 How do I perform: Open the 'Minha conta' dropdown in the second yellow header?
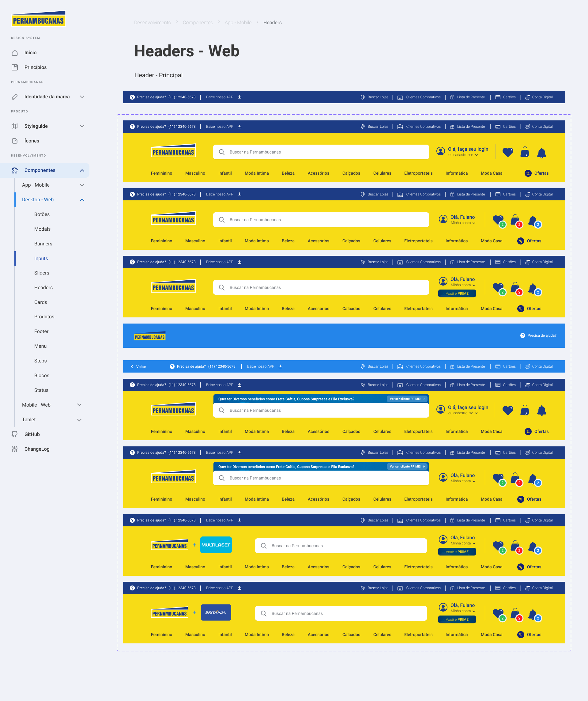pyautogui.click(x=463, y=223)
